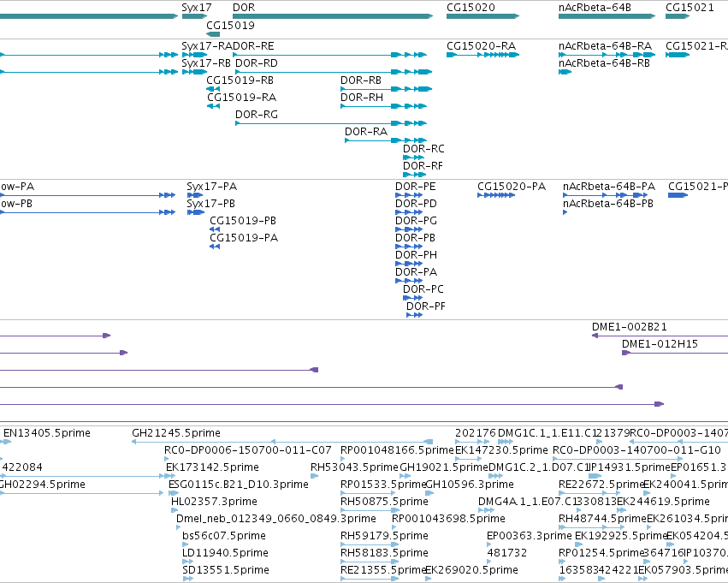The image size is (728, 583).
Task: Click the DOR-RD transcript label
Action: (257, 63)
